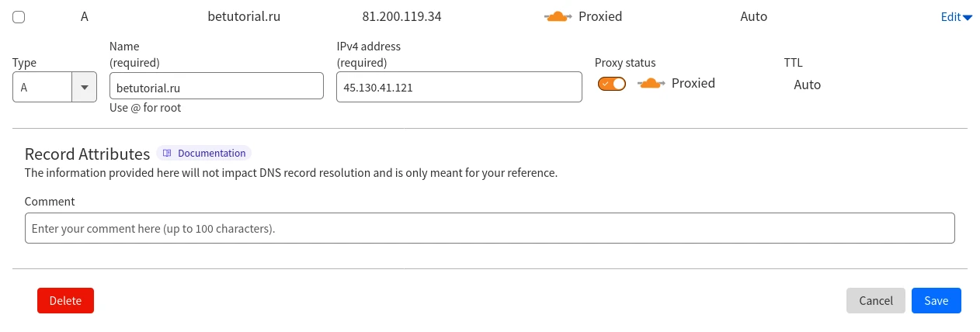Click the A type cell in record row
Image resolution: width=980 pixels, height=332 pixels.
[84, 16]
